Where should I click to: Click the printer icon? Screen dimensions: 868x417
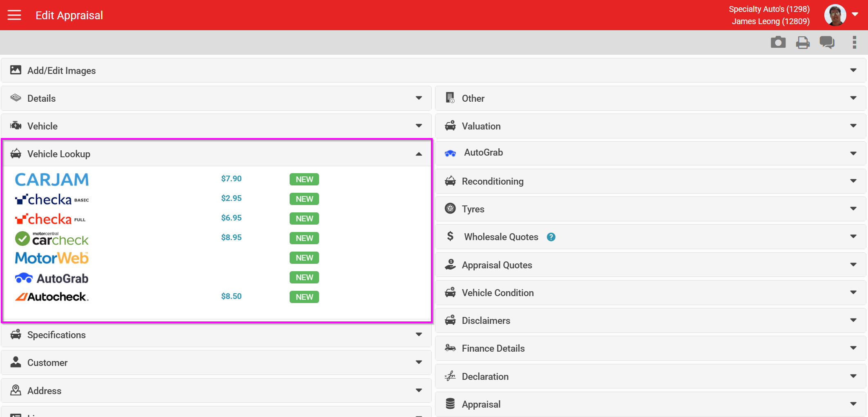[x=803, y=42]
